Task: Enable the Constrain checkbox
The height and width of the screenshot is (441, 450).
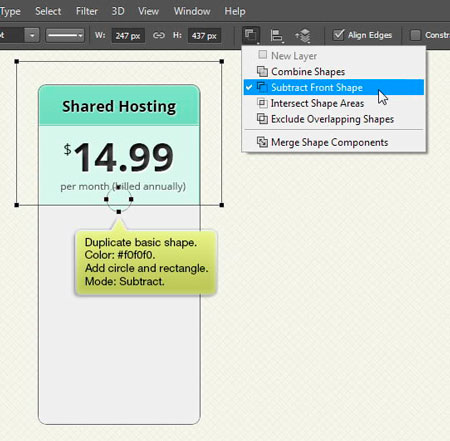Action: (x=415, y=35)
